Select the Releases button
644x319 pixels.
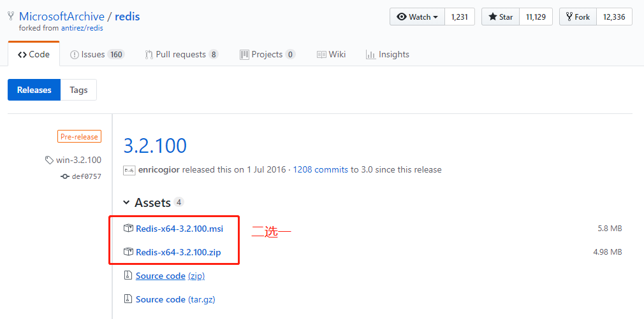click(x=34, y=90)
